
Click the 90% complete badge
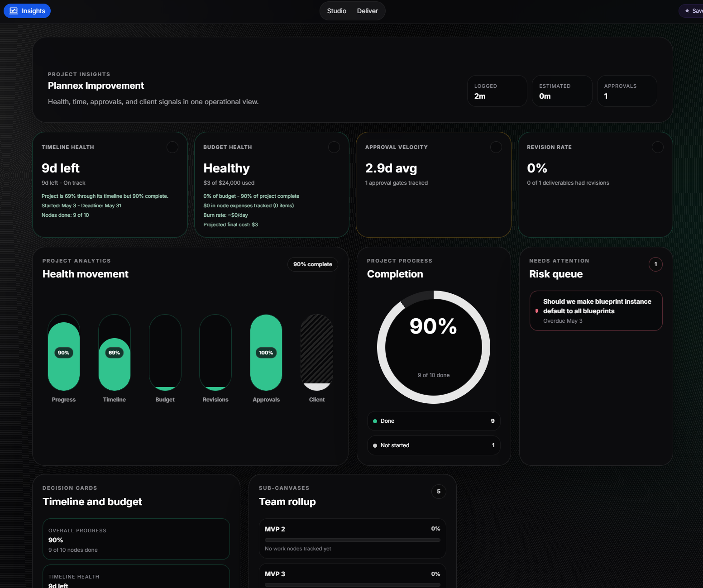[313, 264]
